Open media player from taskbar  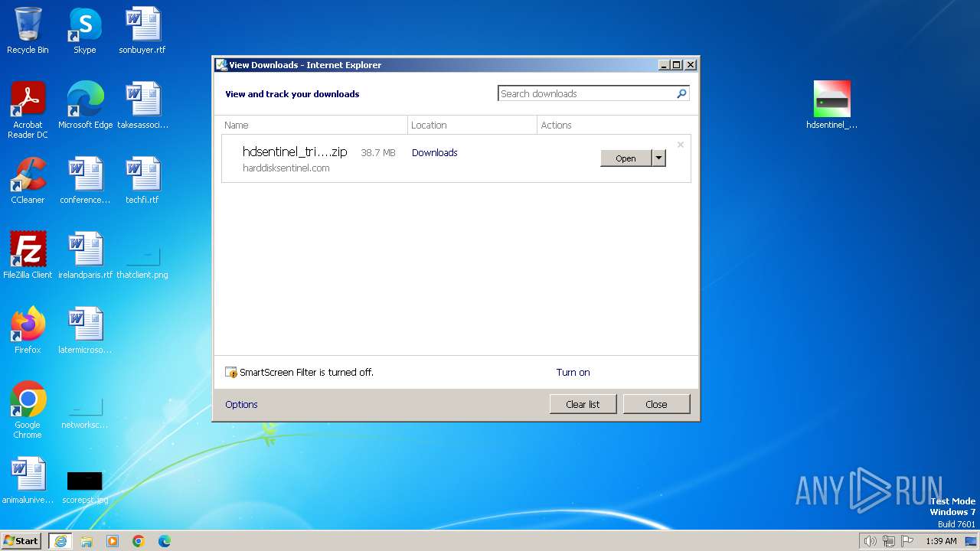pyautogui.click(x=113, y=541)
